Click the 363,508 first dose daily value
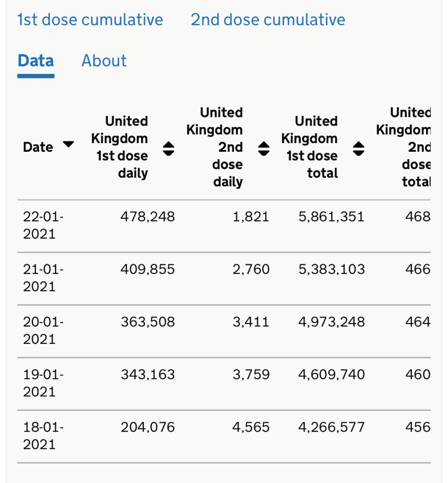 pos(148,322)
